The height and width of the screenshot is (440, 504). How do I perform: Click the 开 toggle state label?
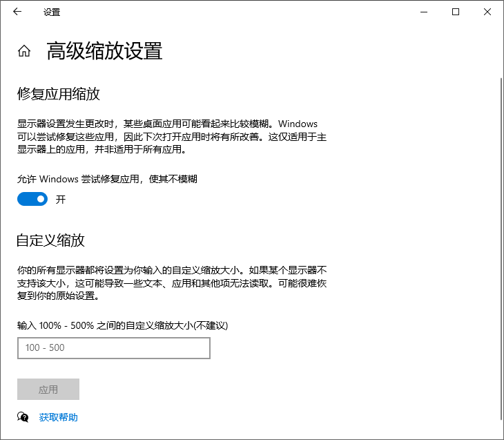tap(61, 200)
